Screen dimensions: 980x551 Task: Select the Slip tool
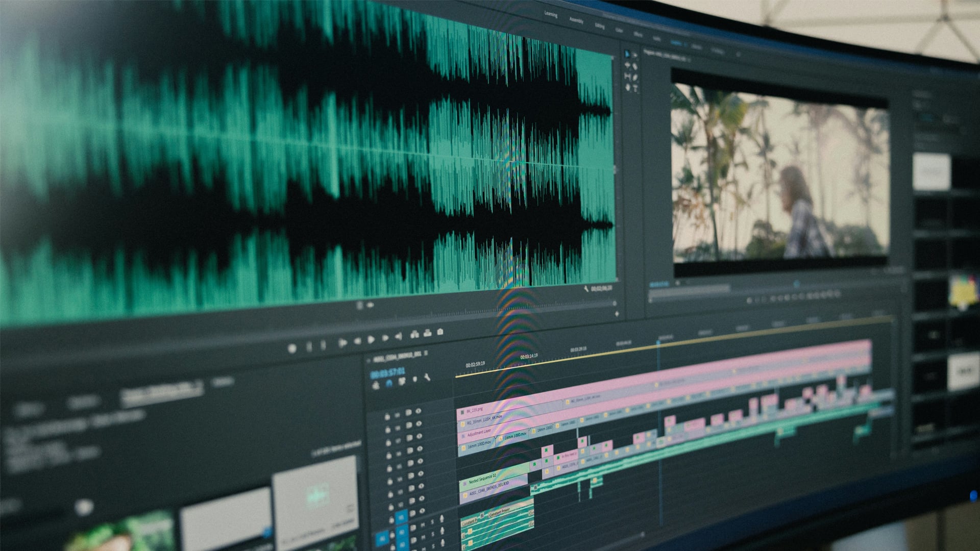[627, 76]
